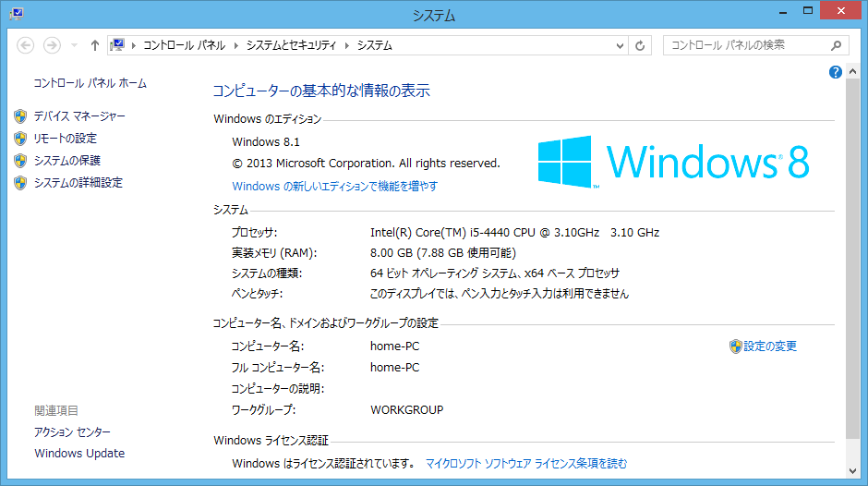
Task: Click shield icon beside システムの保護
Action: click(x=20, y=161)
